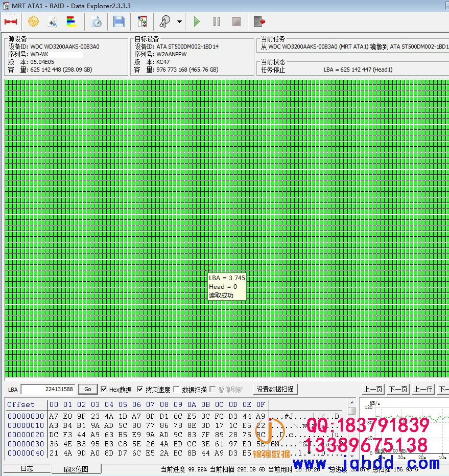Click the stopwatch timer toolbar icon
This screenshot has width=449, height=476.
point(97,22)
